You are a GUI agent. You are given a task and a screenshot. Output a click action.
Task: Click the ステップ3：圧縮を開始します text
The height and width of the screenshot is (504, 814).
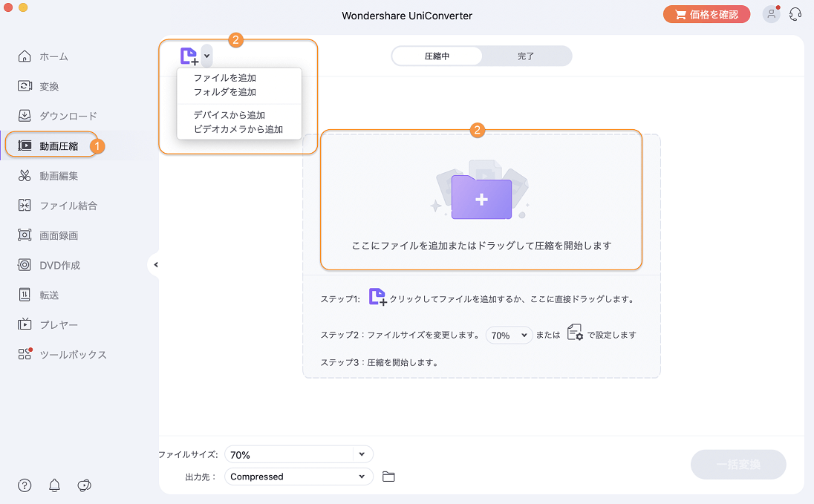coord(380,362)
